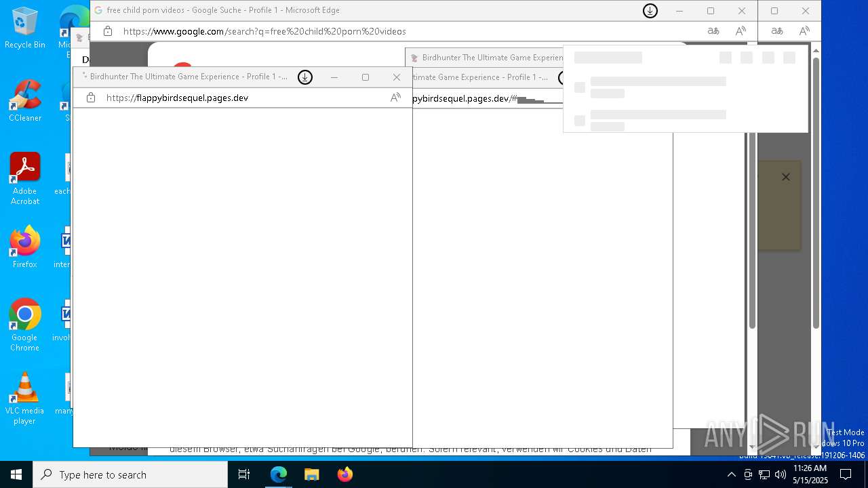
Task: Click lock icon beside flappybirdsequel.pages.dev address
Action: click(x=91, y=98)
